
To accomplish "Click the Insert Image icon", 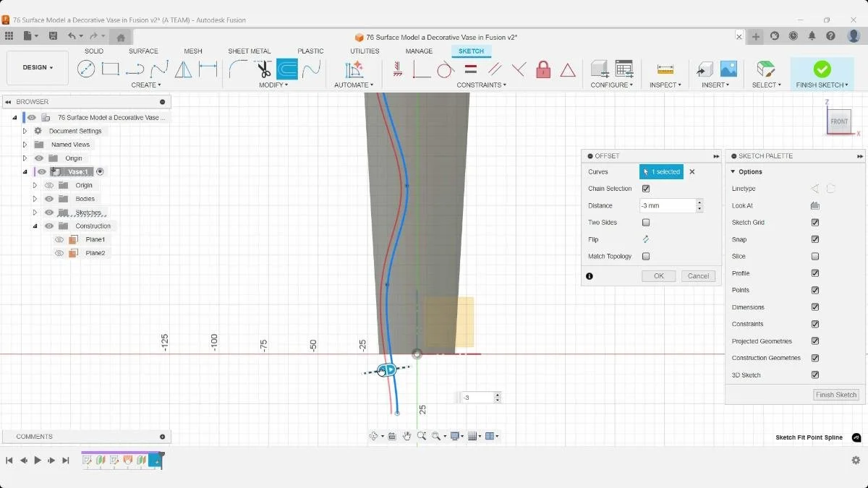I will point(728,69).
